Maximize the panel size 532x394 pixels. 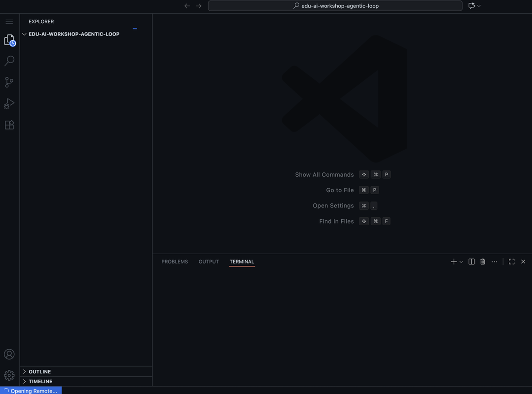(512, 262)
